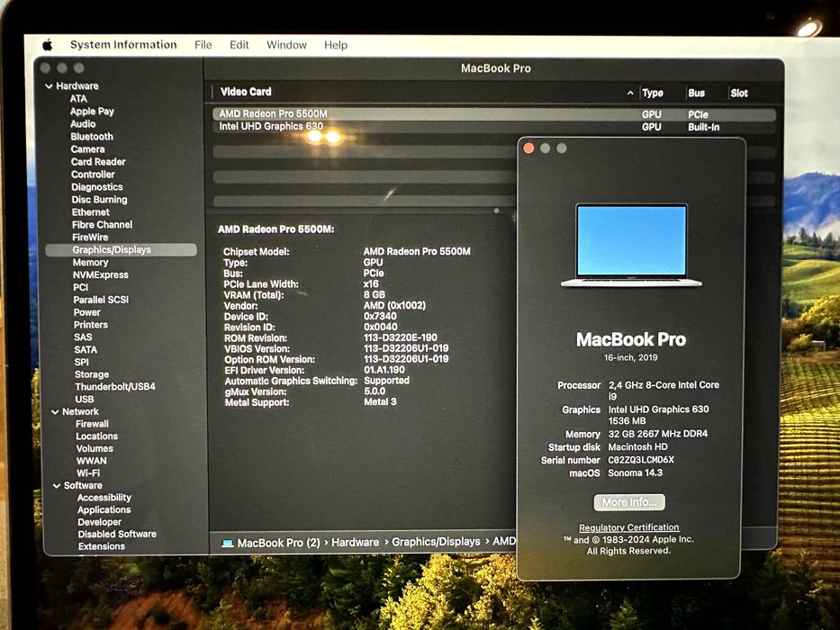
Task: Select Apple Pay in the sidebar
Action: pos(92,112)
